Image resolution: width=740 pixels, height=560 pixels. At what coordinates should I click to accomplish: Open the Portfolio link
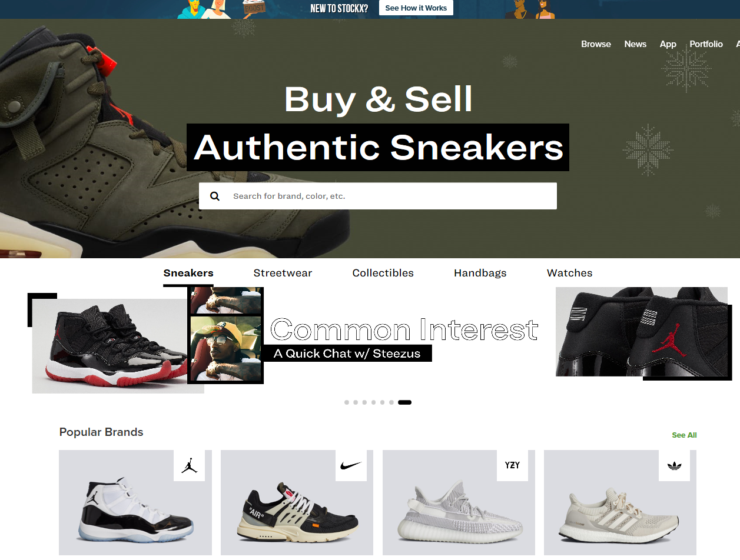pyautogui.click(x=706, y=44)
